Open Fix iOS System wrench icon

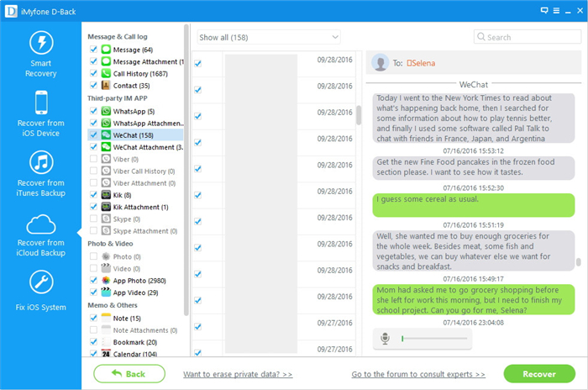click(41, 282)
